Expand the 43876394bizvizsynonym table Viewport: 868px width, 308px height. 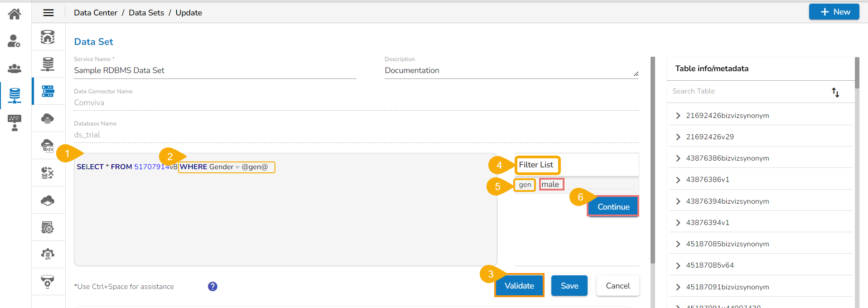pyautogui.click(x=678, y=201)
